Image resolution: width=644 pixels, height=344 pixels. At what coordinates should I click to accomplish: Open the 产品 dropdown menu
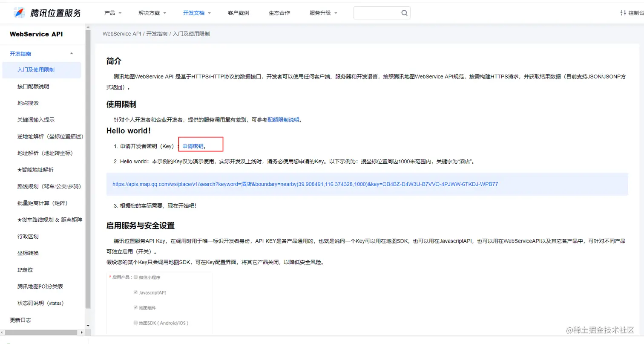point(113,13)
